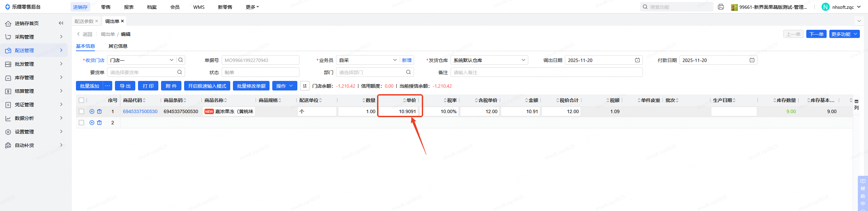Screen dimensions: 868x211
Task: Select the 基本信息 tab
Action: (x=85, y=46)
